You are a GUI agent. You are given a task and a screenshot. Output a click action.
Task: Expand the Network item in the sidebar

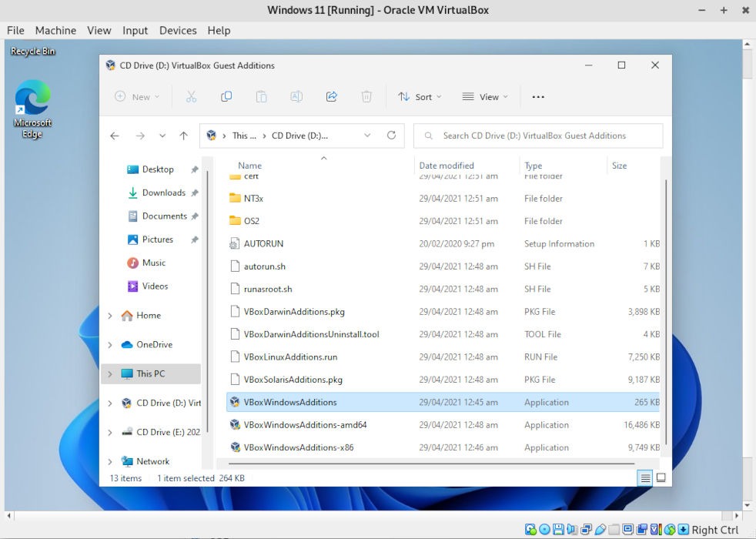109,460
